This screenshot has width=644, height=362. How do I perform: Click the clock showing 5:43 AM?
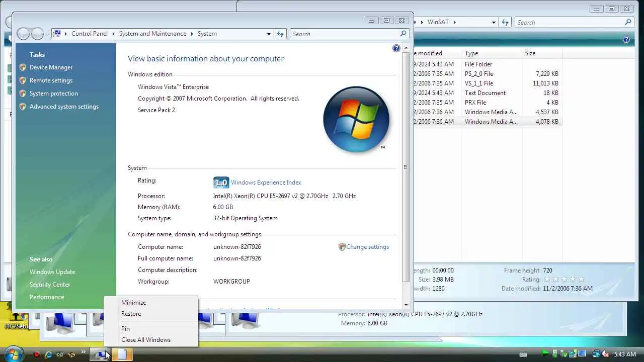click(x=625, y=354)
